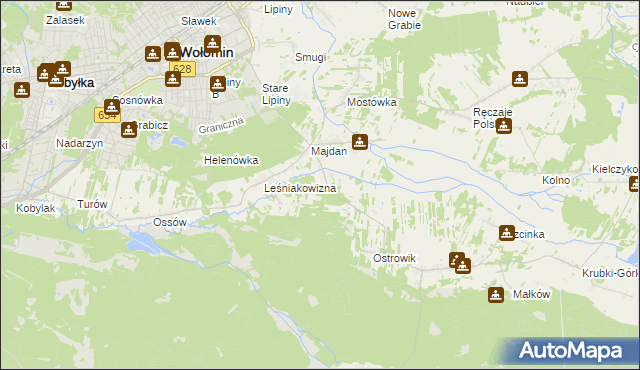Viewport: 640px width, 370px height.
Task: Select POI marker overlapping the Kobyłka label start
Action: click(56, 80)
